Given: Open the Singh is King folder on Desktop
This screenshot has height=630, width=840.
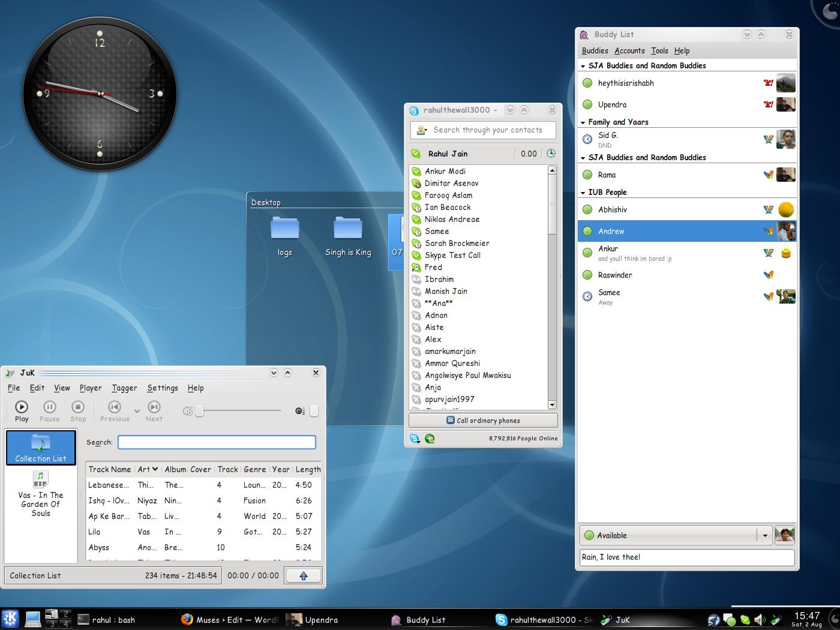Looking at the screenshot, I should coord(348,236).
